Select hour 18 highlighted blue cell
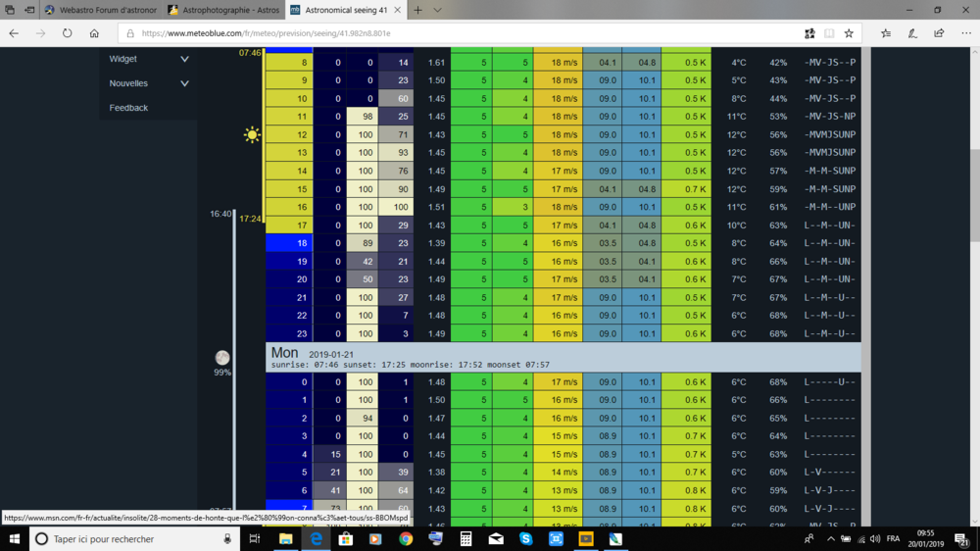Viewport: 980px width, 551px height. [x=289, y=243]
